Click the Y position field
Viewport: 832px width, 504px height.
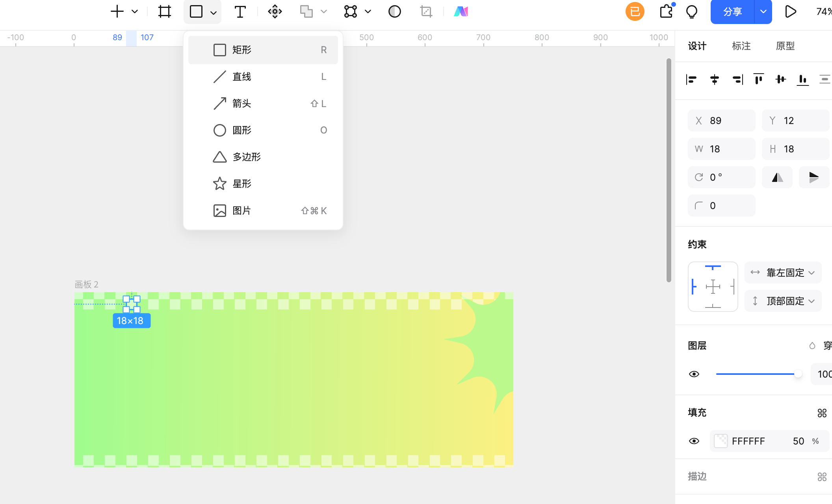click(x=796, y=120)
